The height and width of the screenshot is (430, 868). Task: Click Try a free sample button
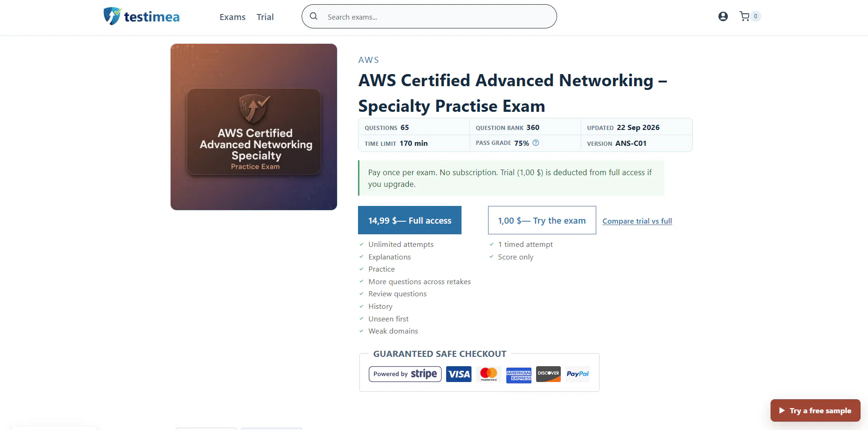[x=815, y=410]
